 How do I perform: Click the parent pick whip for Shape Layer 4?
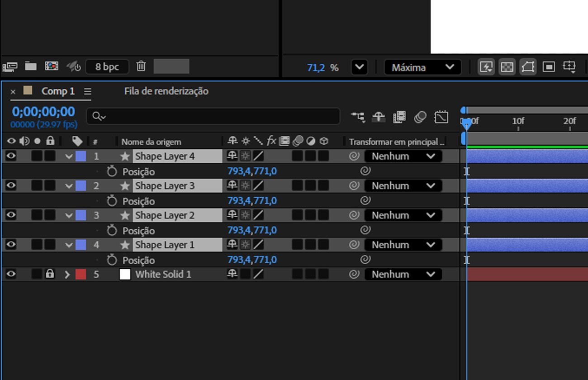pyautogui.click(x=354, y=157)
